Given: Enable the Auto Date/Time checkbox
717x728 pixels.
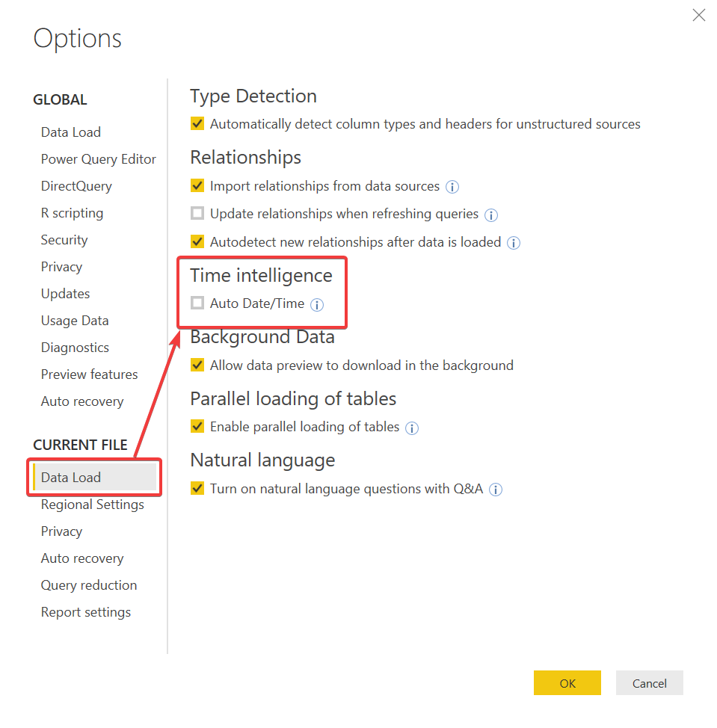Looking at the screenshot, I should click(197, 303).
